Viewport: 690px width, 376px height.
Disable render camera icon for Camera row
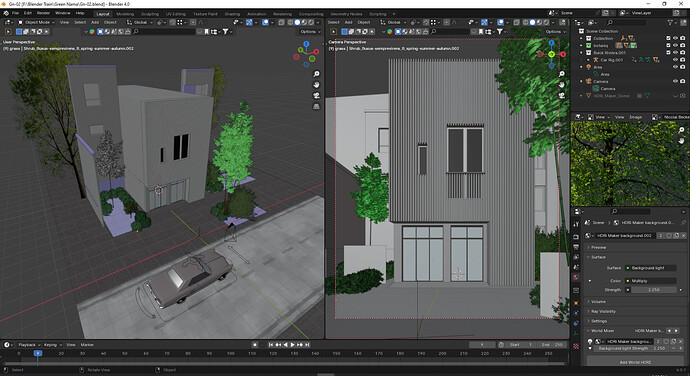tap(683, 81)
